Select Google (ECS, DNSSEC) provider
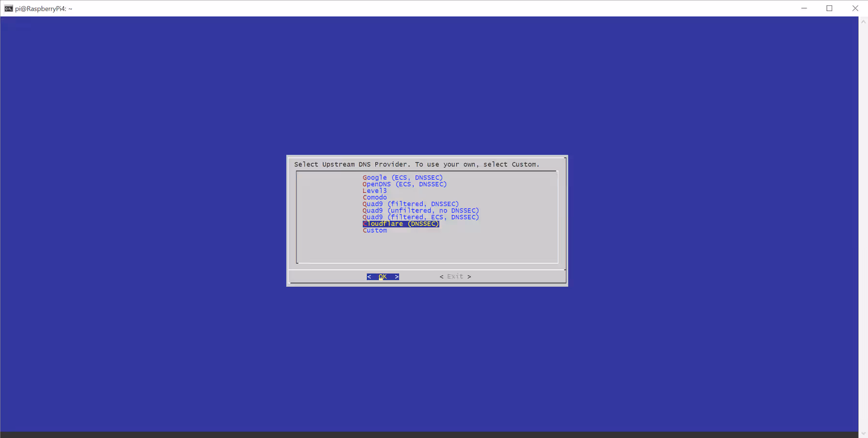The height and width of the screenshot is (438, 868). click(403, 178)
